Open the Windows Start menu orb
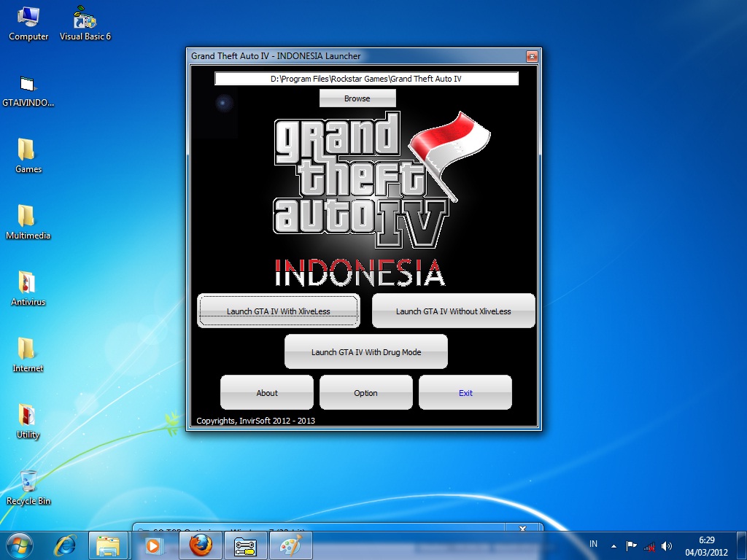This screenshot has height=560, width=747. tap(19, 545)
